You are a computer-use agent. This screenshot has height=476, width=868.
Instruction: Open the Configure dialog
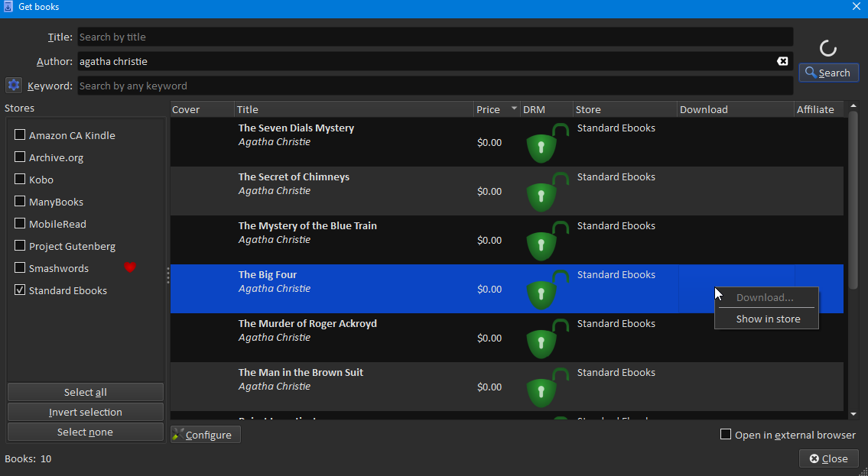point(206,435)
